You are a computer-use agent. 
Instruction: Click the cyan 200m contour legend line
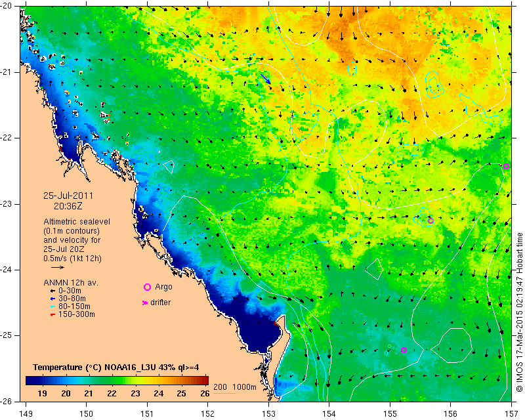[x=224, y=393]
